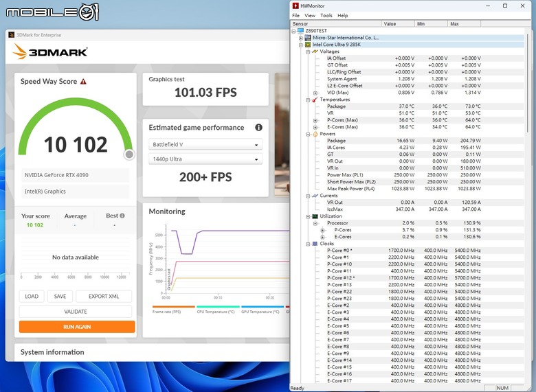Click the HWMonitor title bar app icon

pyautogui.click(x=295, y=5)
